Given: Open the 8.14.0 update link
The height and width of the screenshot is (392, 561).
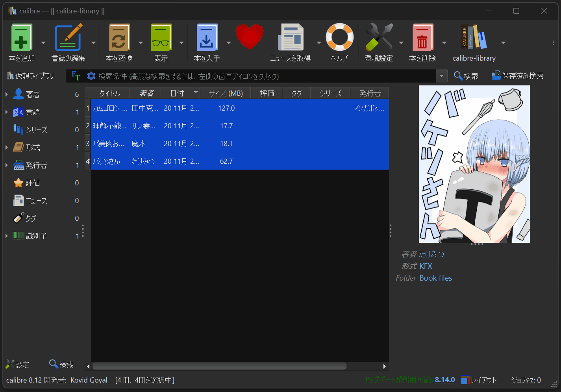Looking at the screenshot, I should coord(445,380).
